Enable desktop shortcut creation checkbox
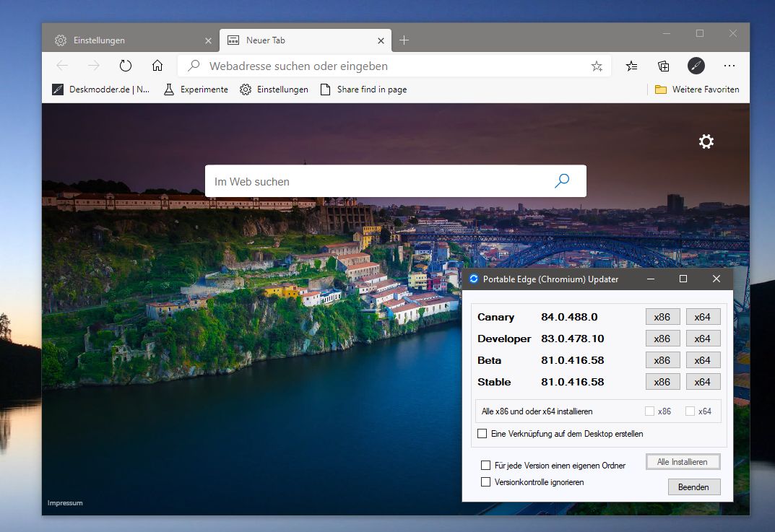The image size is (775, 532). click(x=482, y=434)
